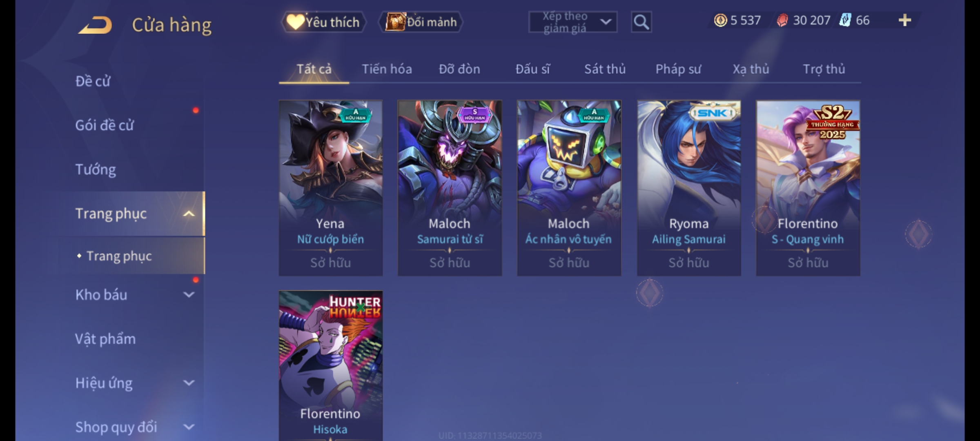Image resolution: width=980 pixels, height=441 pixels.
Task: Expand the Hiệu ứng sidebar section
Action: [x=189, y=383]
